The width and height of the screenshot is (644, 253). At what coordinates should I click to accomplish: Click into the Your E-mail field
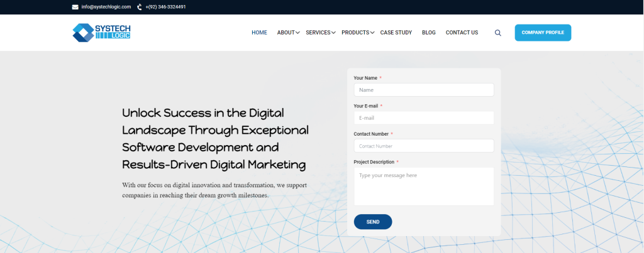coord(424,117)
